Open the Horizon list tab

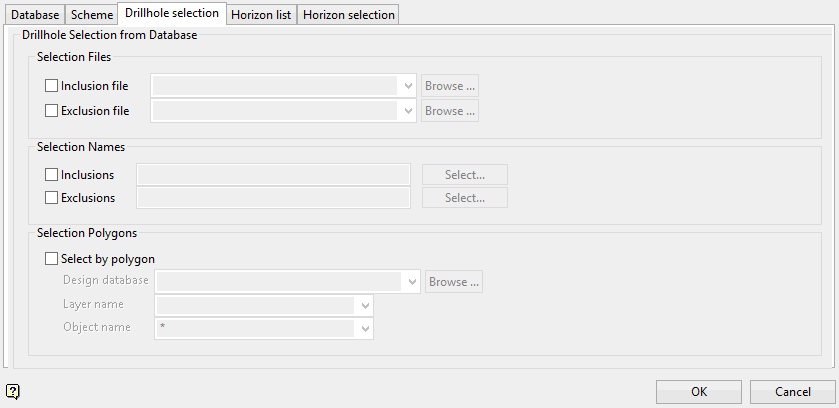coord(261,15)
